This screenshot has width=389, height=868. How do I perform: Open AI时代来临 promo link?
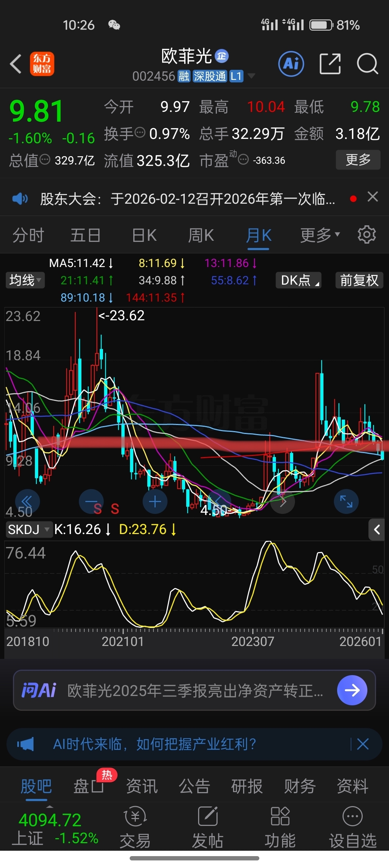pyautogui.click(x=155, y=744)
